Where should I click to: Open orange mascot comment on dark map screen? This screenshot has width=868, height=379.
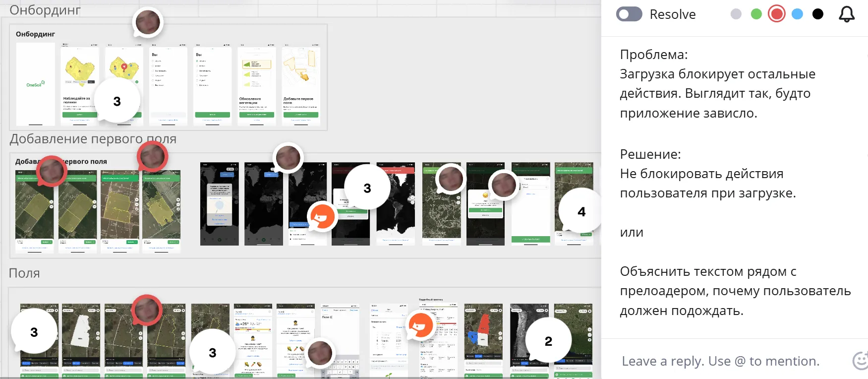(x=322, y=217)
